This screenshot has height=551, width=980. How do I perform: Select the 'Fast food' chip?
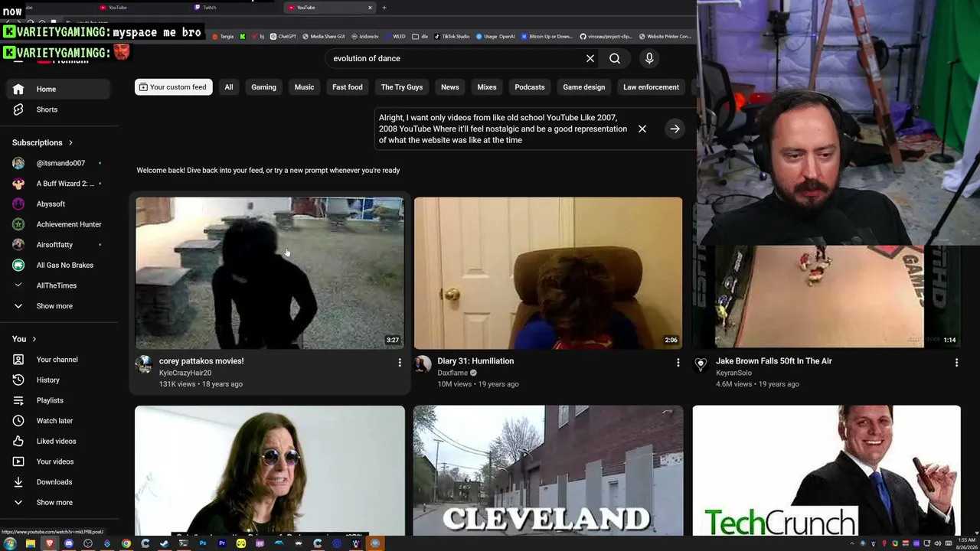(348, 87)
